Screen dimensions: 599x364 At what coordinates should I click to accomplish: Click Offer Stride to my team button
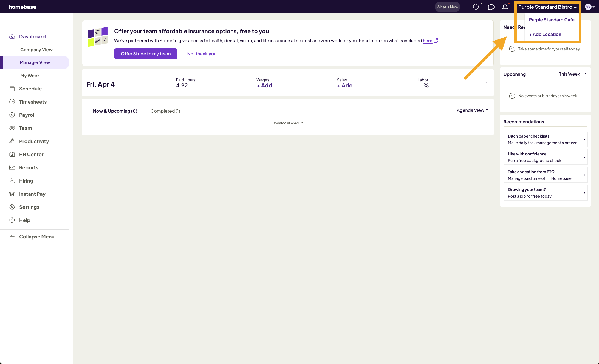point(146,54)
